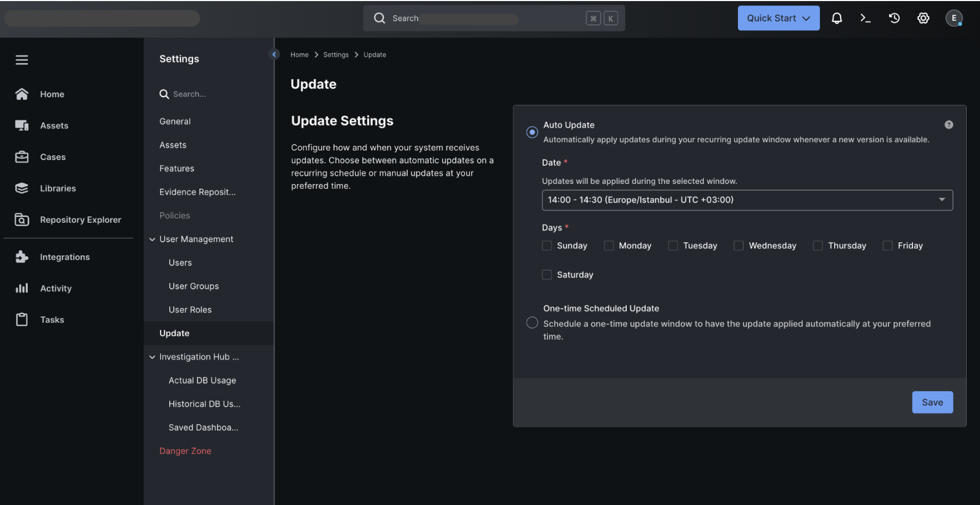The width and height of the screenshot is (980, 505).
Task: Open the update window time dropdown
Action: coord(746,200)
